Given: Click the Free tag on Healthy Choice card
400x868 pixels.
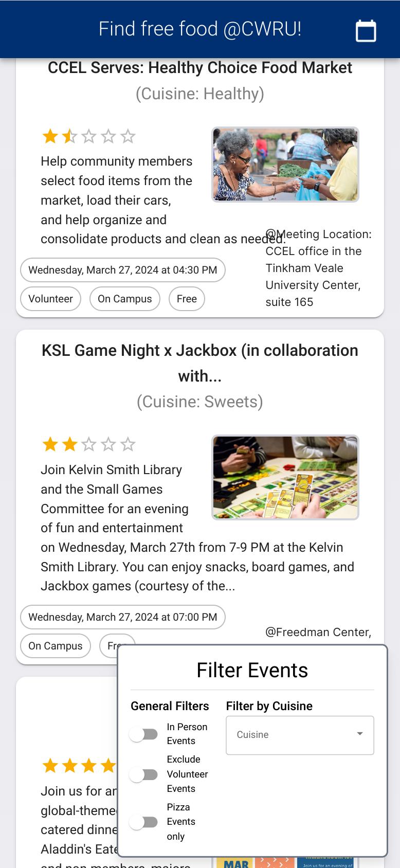Looking at the screenshot, I should click(x=187, y=299).
